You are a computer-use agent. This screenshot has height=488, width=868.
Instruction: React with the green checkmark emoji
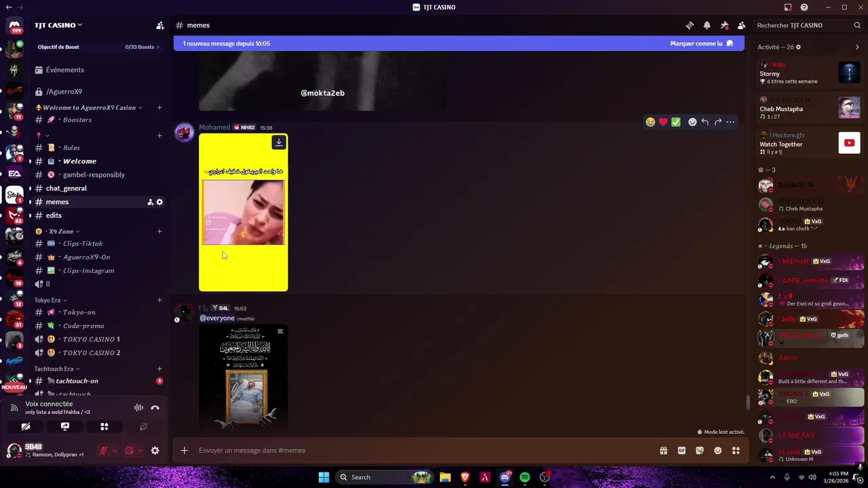click(676, 122)
